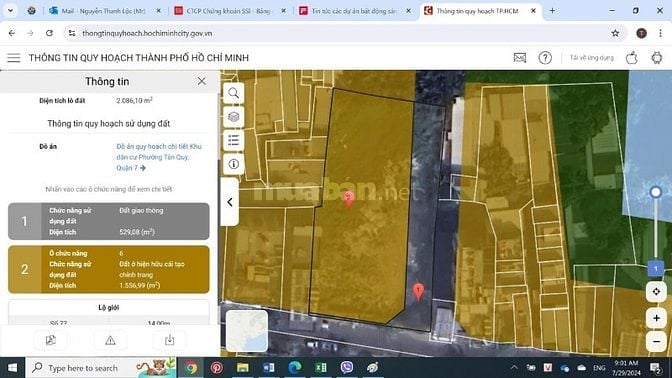The width and height of the screenshot is (672, 378).
Task: Show hidden system tray icons
Action: tap(514, 368)
